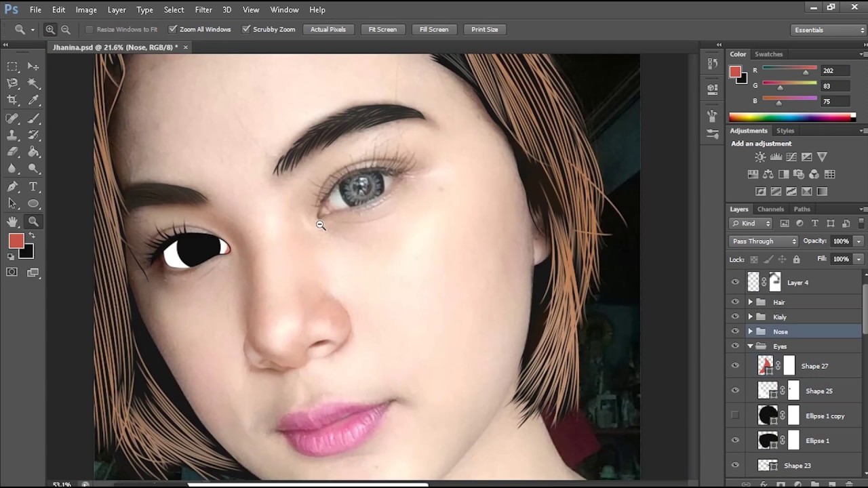Screen dimensions: 868x488
Task: Open the Pass Through blend mode dropdown
Action: (x=764, y=241)
